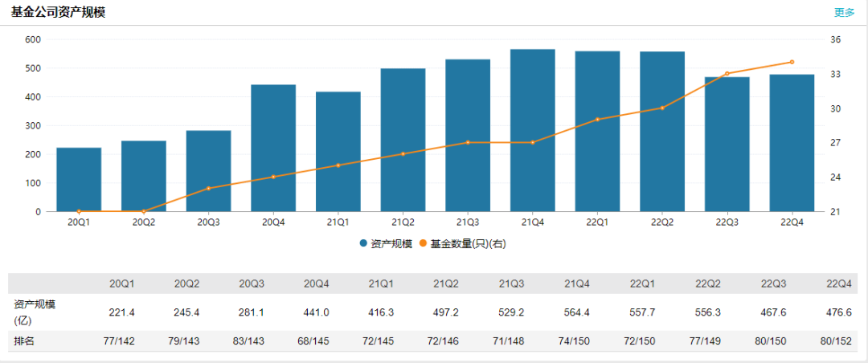The width and height of the screenshot is (868, 363).
Task: Click left axis value 600
Action: [x=33, y=40]
